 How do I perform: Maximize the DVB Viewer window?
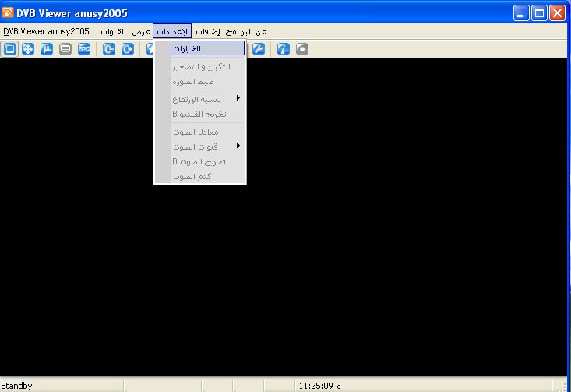(x=539, y=13)
